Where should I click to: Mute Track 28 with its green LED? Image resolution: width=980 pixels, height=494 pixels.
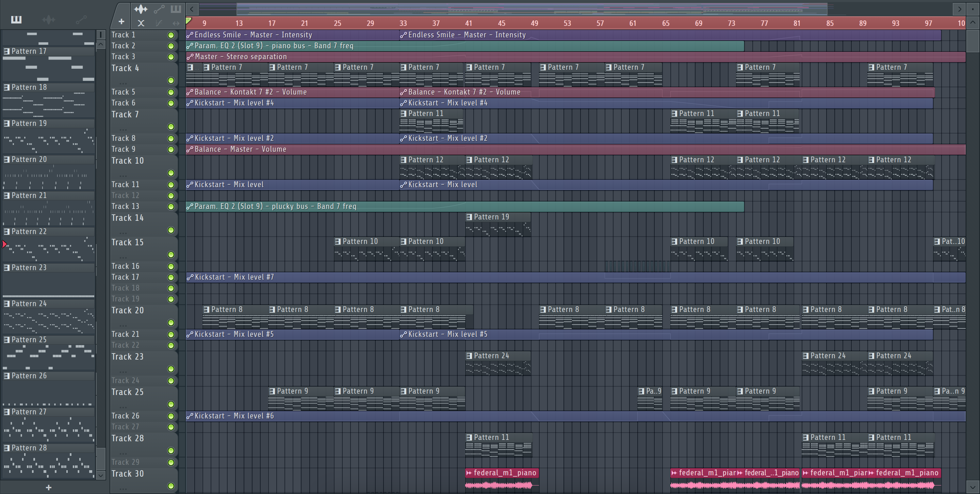pos(171,451)
